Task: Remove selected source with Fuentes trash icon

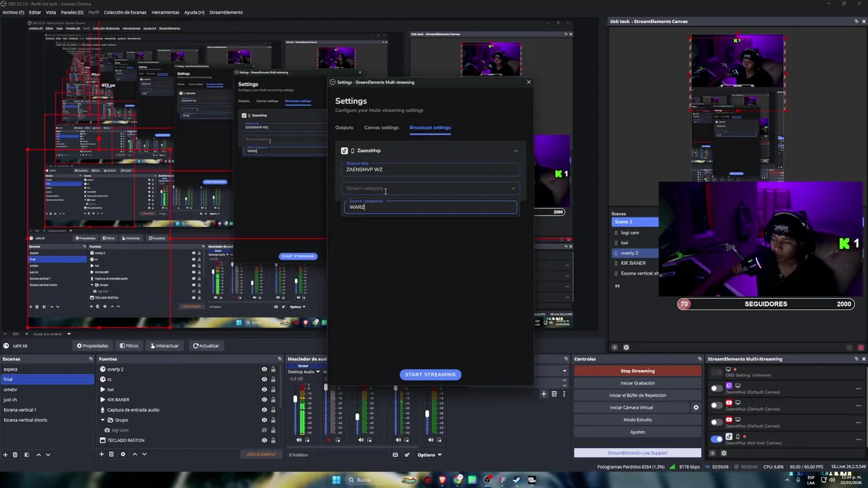Action: [112, 454]
